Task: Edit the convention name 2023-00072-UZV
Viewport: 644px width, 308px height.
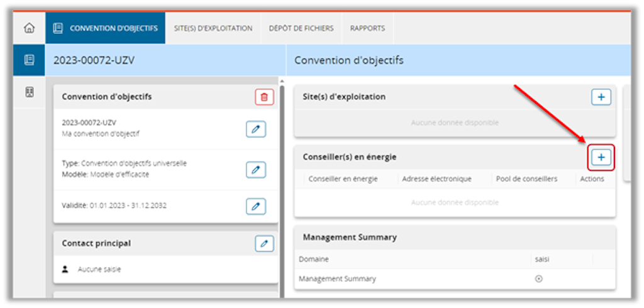Action: tap(255, 129)
